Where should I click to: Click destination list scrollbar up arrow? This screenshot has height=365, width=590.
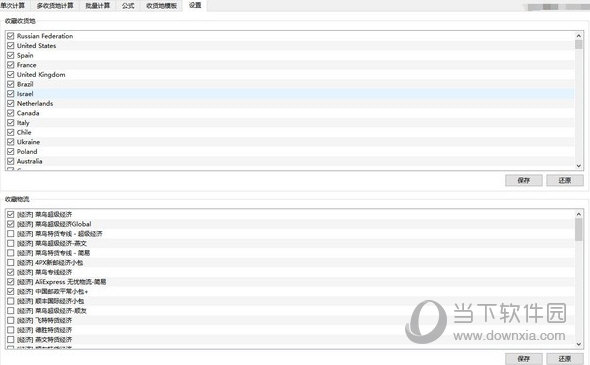[x=579, y=36]
